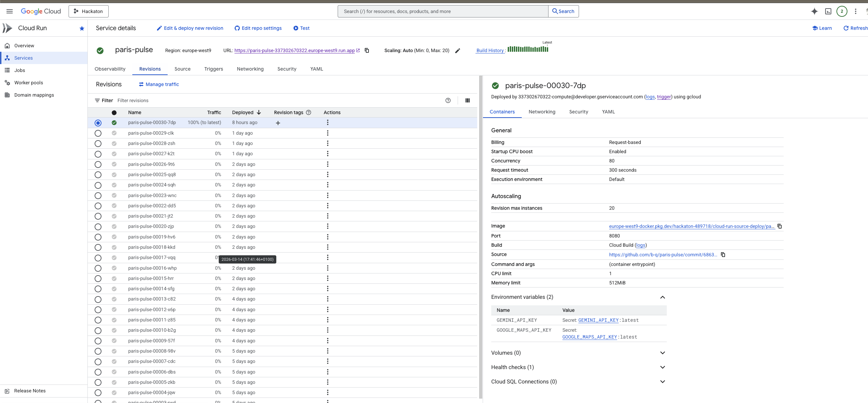Screen dimensions: 868x403
Task: Switch to the Observability tab
Action: point(110,69)
